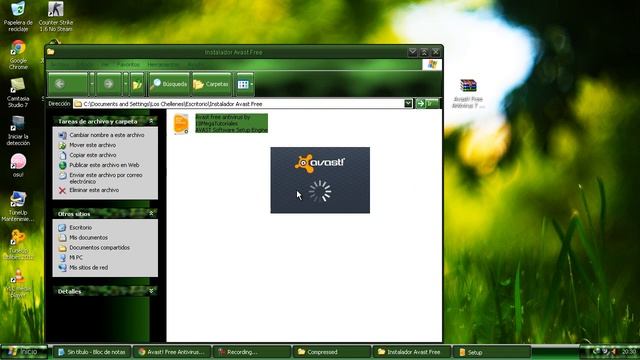640x360 pixels.
Task: Select the VLC media player desktop icon
Action: click(18, 283)
